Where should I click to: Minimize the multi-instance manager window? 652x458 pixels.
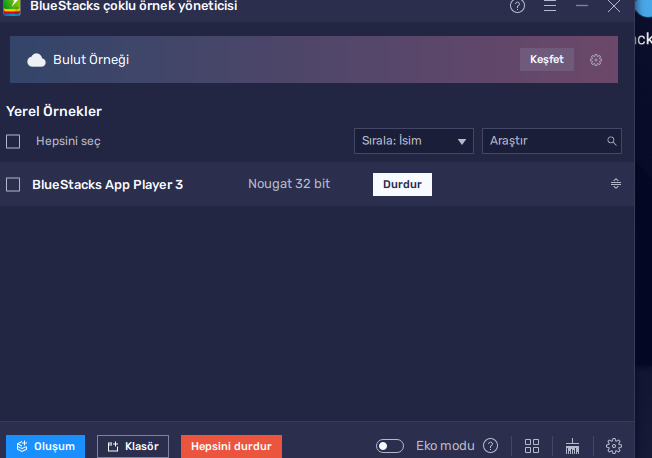pos(582,6)
